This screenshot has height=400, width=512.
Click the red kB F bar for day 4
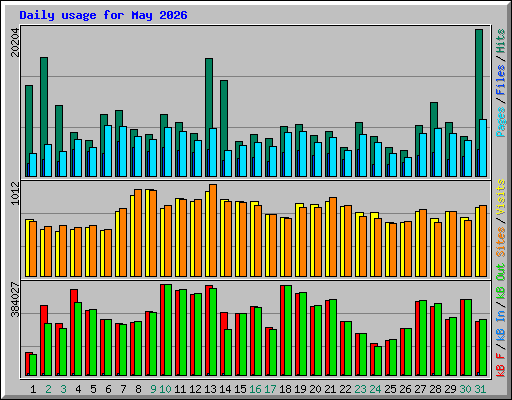[72, 332]
